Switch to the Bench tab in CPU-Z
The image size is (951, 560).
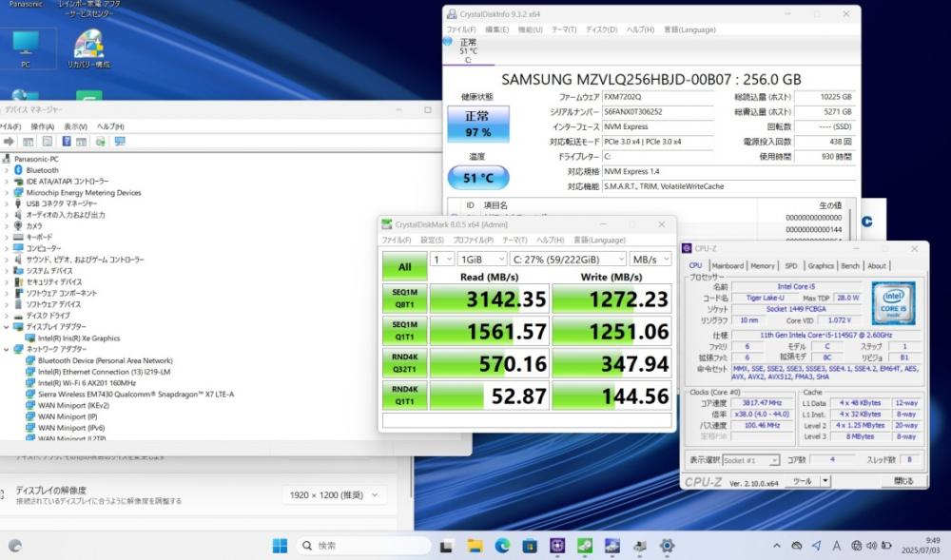849,265
